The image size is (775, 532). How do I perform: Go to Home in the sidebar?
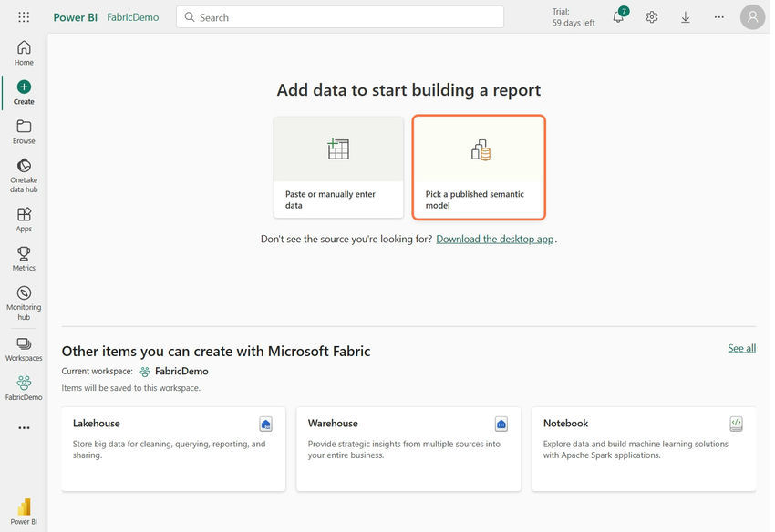click(24, 53)
